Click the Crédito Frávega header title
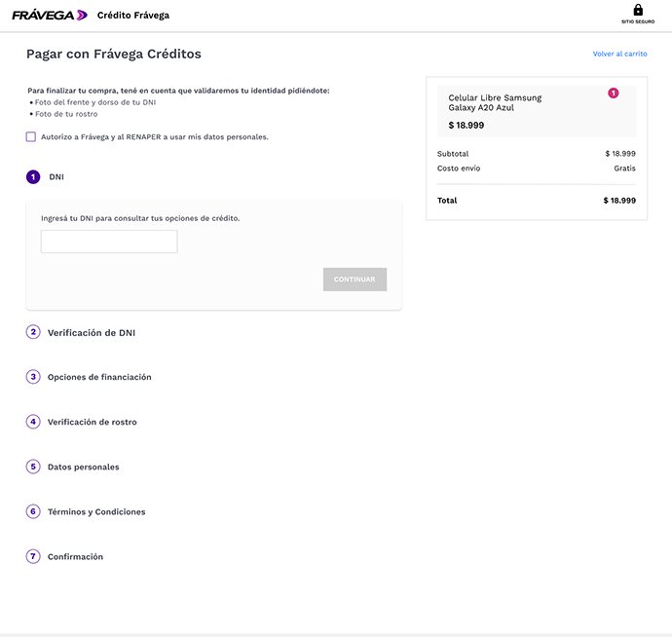Image resolution: width=672 pixels, height=637 pixels. click(133, 16)
